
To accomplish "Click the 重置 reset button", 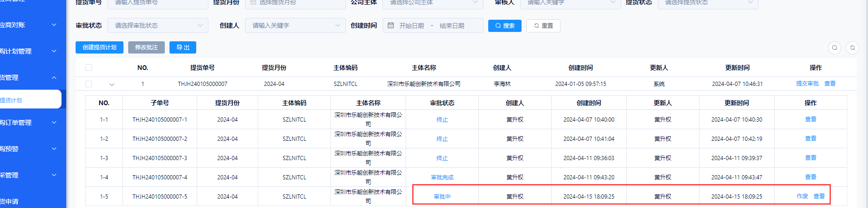I will tap(543, 26).
